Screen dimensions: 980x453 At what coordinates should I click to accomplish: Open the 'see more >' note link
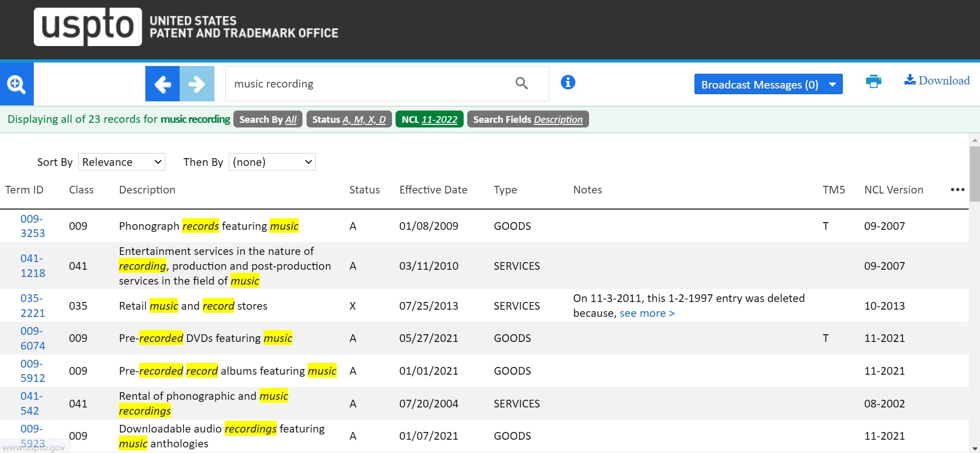click(x=647, y=313)
